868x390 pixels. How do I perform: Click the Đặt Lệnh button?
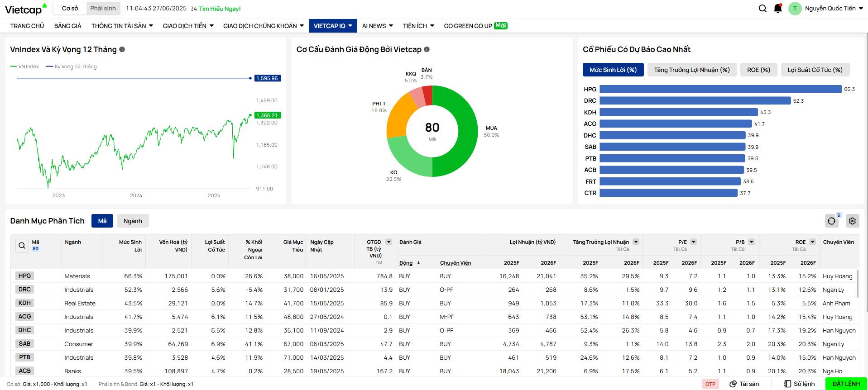click(846, 384)
